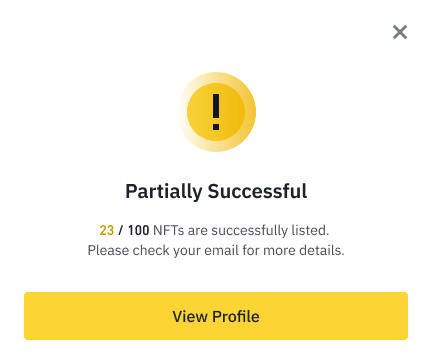Click the 'View Profile' label text
The image size is (432, 364).
click(x=216, y=316)
